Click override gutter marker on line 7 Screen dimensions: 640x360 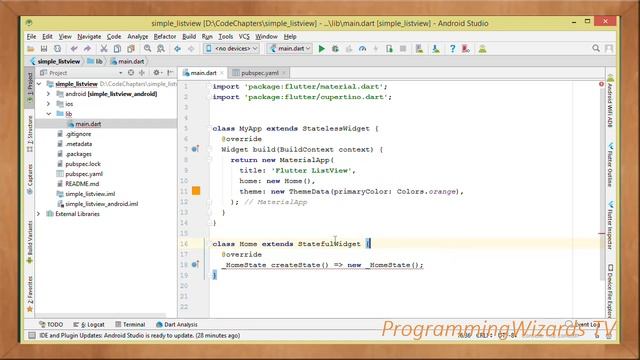pyautogui.click(x=195, y=149)
